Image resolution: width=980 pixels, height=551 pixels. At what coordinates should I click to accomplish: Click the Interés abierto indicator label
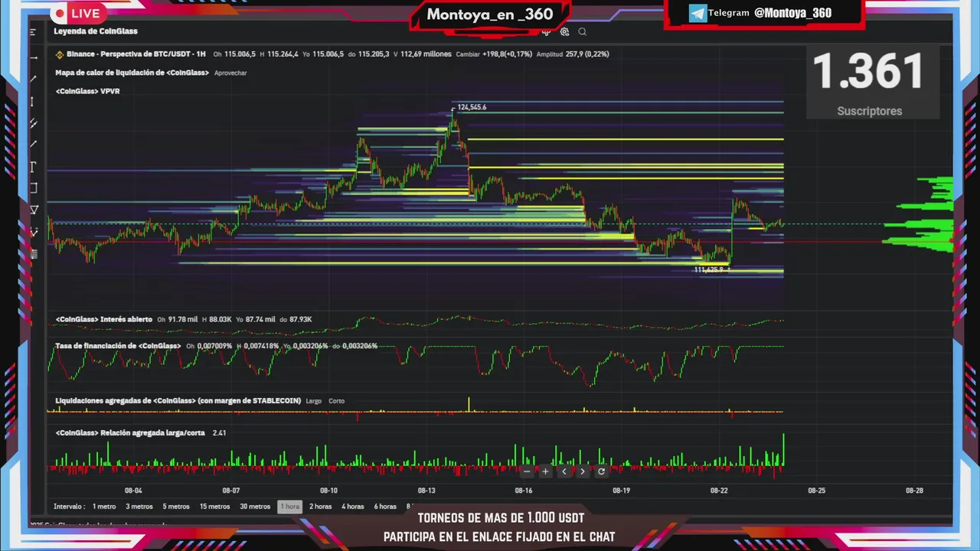103,319
